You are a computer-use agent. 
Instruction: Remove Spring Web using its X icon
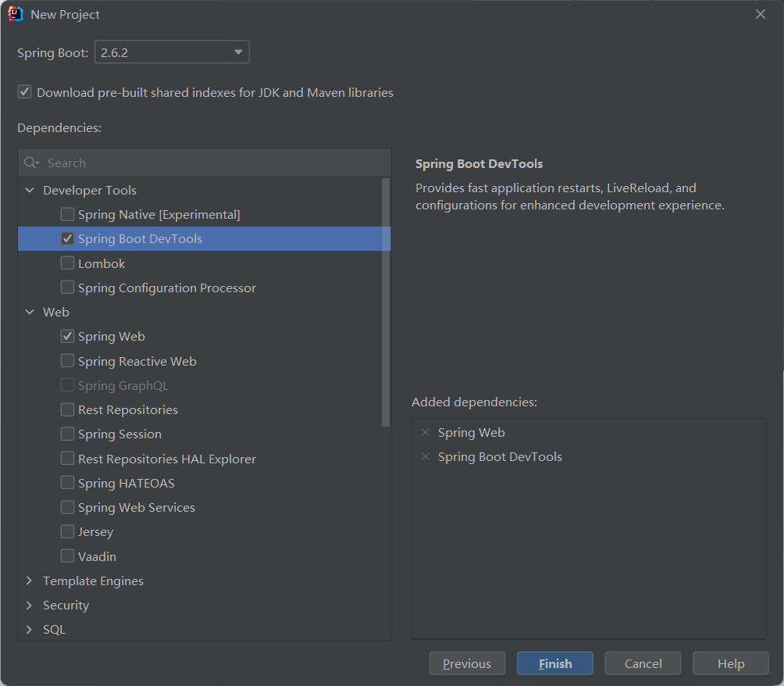[x=425, y=432]
